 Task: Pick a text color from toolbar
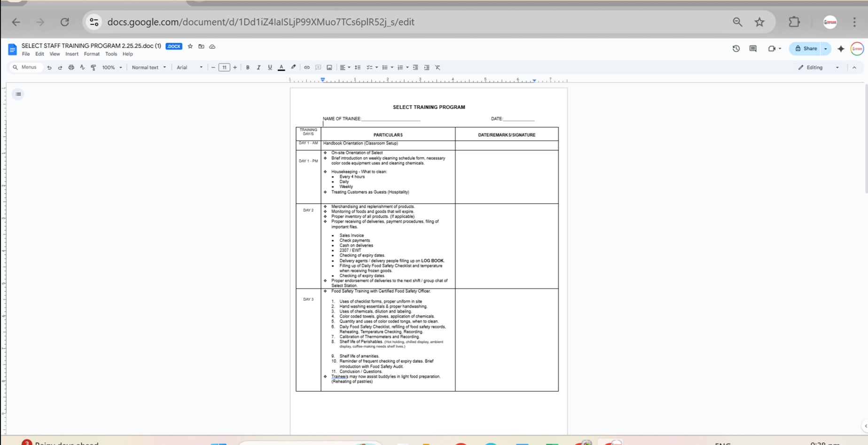(x=282, y=68)
